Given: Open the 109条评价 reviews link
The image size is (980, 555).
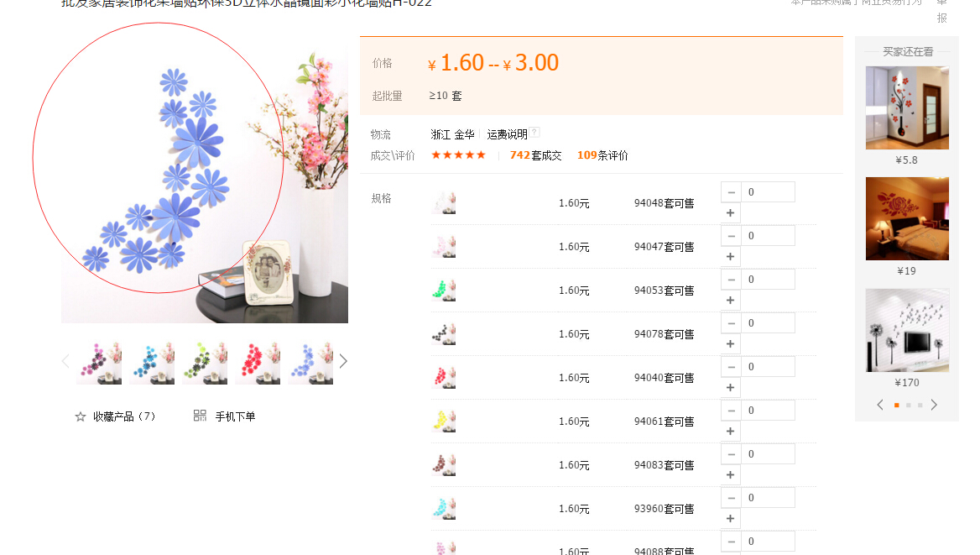Looking at the screenshot, I should (x=602, y=155).
